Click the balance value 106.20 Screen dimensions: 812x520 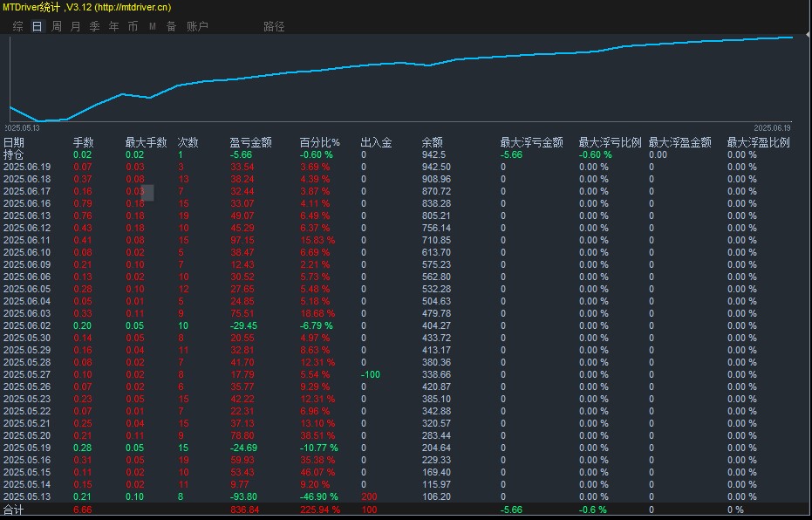[437, 496]
